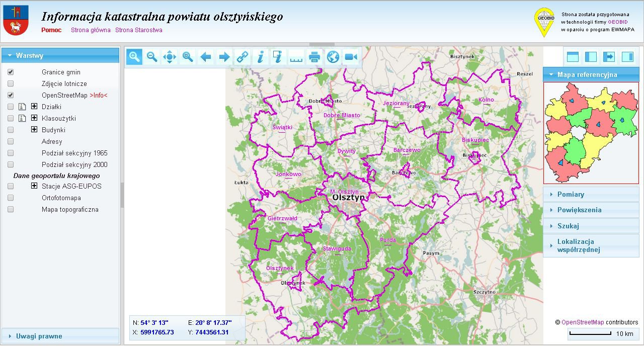644x346 pixels.
Task: Go to next map view arrow
Action: click(224, 57)
